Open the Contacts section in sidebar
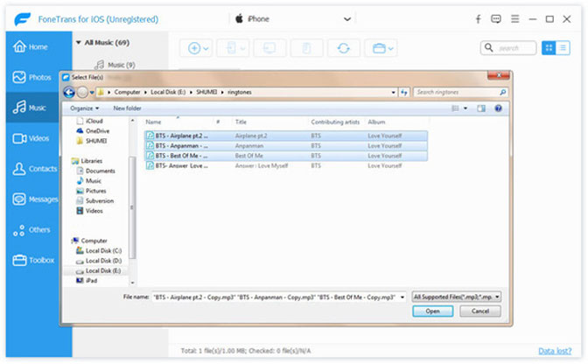 (35, 169)
